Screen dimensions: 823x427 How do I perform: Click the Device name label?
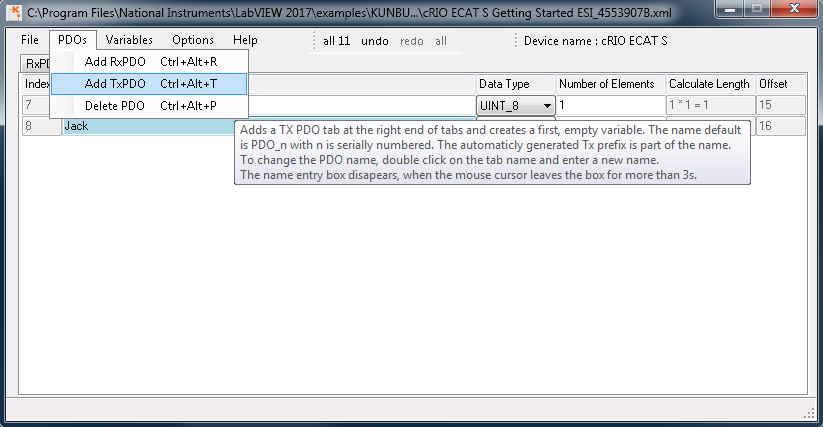pos(596,41)
